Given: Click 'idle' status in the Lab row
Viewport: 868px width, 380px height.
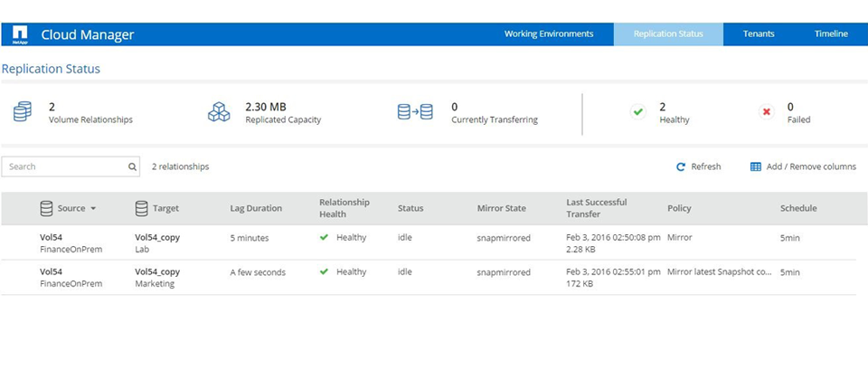Looking at the screenshot, I should tap(405, 238).
